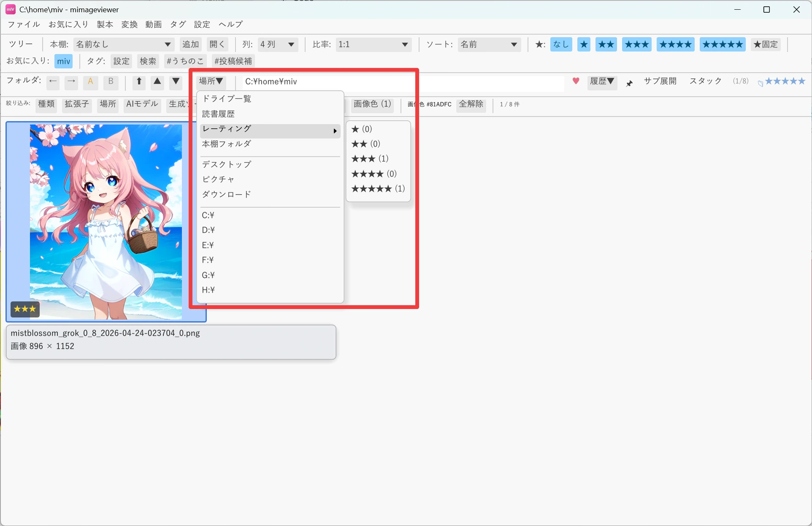Open the 列 column count dropdown
Viewport: 812px width, 526px height.
(278, 44)
